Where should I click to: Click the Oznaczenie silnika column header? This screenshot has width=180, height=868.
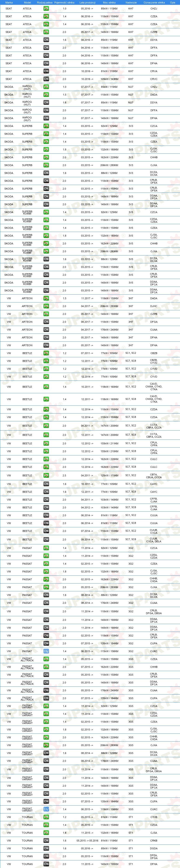pyautogui.click(x=154, y=2)
